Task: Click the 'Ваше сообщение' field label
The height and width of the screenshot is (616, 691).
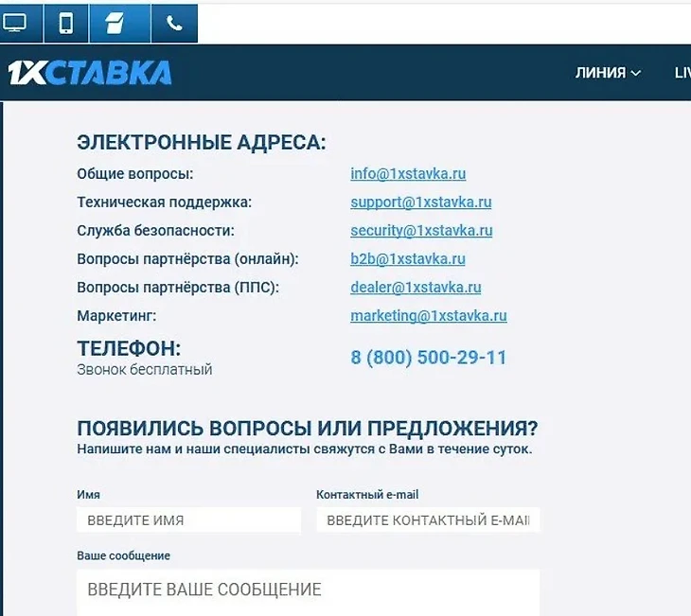Action: pos(123,556)
